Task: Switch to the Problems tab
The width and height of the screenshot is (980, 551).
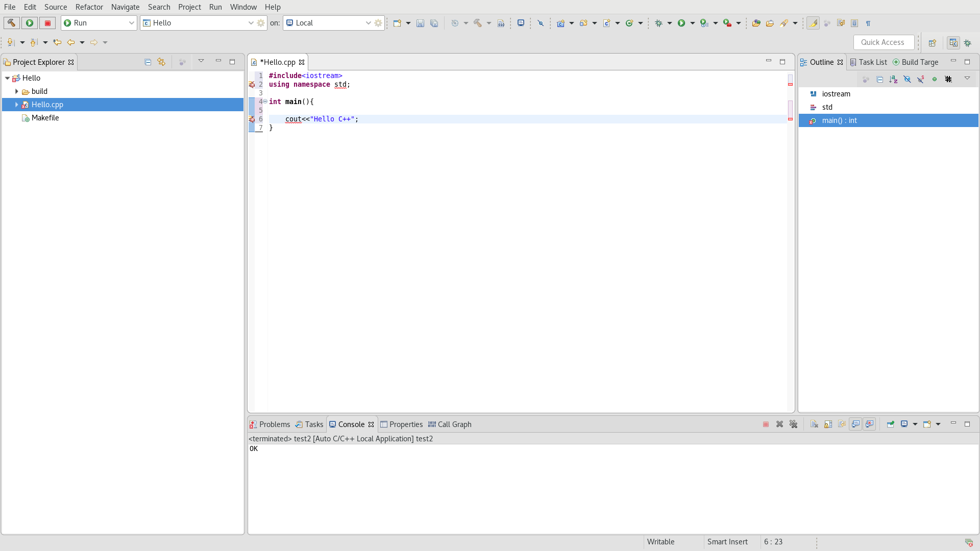Action: (274, 424)
